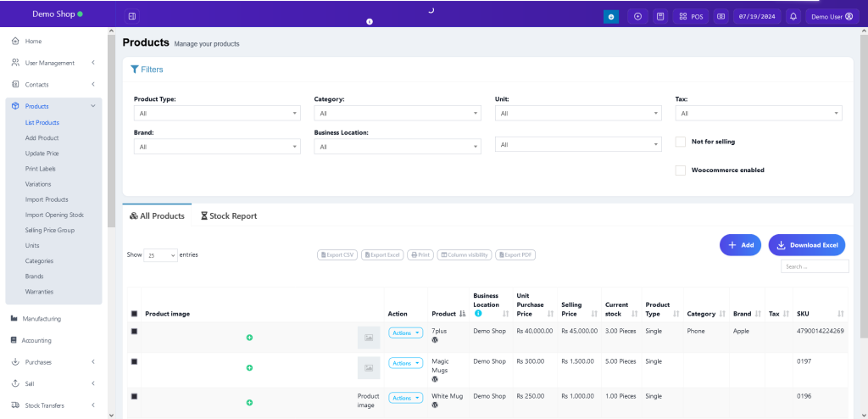This screenshot has height=419, width=868.
Task: Check the select-all checkbox in table header
Action: [134, 314]
